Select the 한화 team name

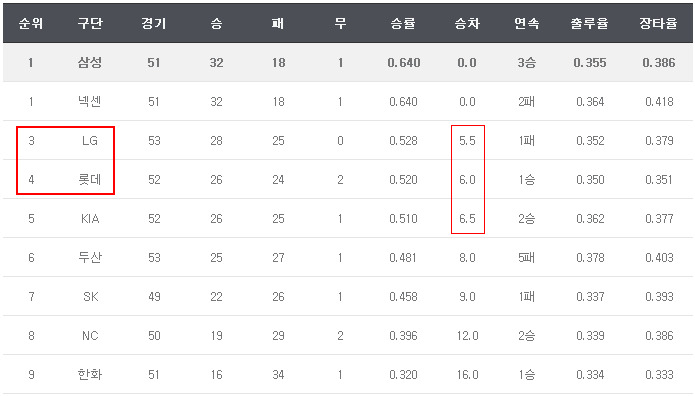click(90, 375)
